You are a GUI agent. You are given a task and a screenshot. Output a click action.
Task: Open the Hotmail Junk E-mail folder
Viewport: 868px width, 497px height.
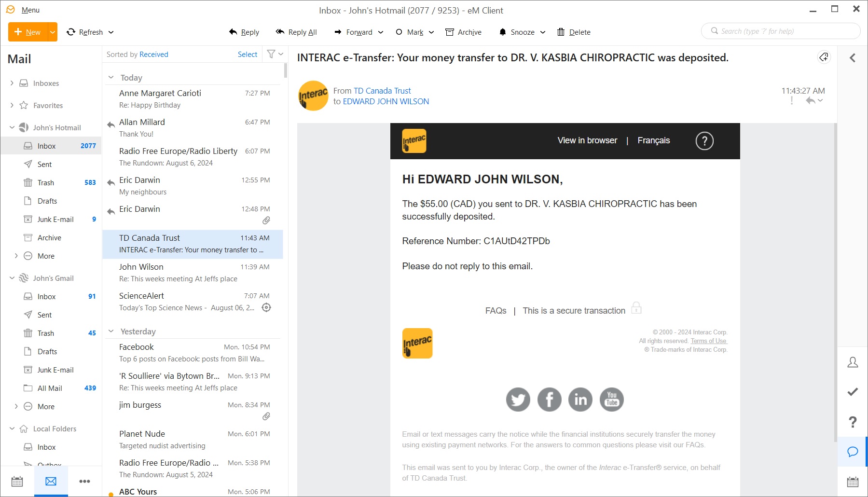coord(51,219)
